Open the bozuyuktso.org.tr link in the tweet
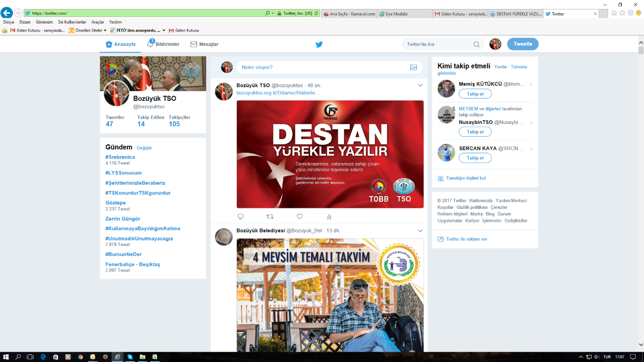Image resolution: width=644 pixels, height=362 pixels. coord(278,93)
